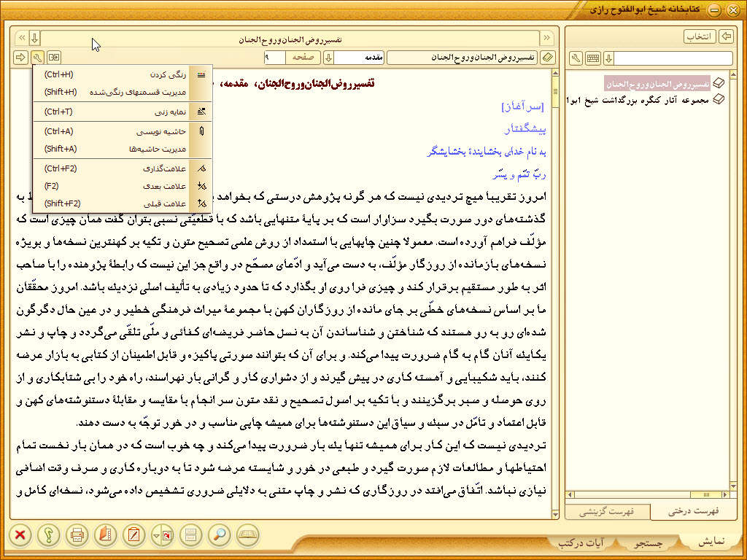Minimize the کتابخانه شیخ ابوالفتوح رازی window
The width and height of the screenshot is (747, 560).
coord(715,10)
